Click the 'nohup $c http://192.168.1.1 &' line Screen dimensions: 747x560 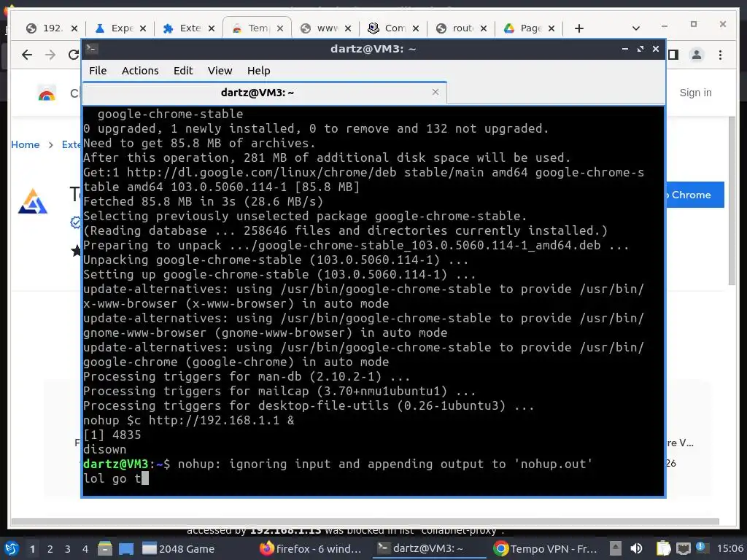pyautogui.click(x=189, y=421)
